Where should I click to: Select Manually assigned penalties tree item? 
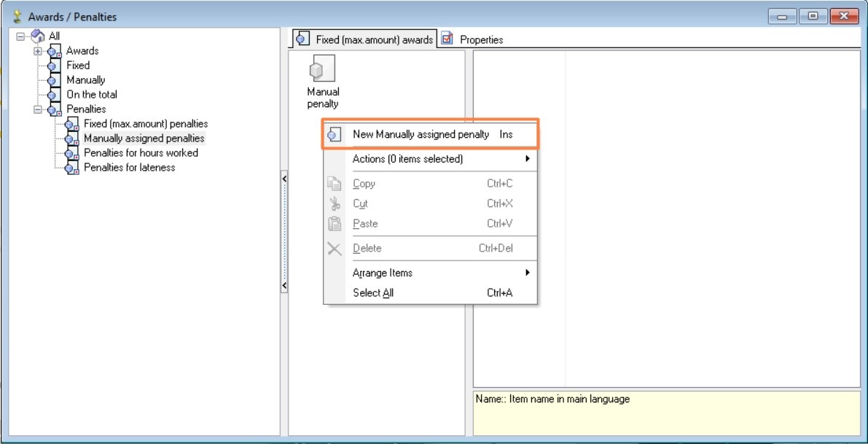[x=144, y=139]
